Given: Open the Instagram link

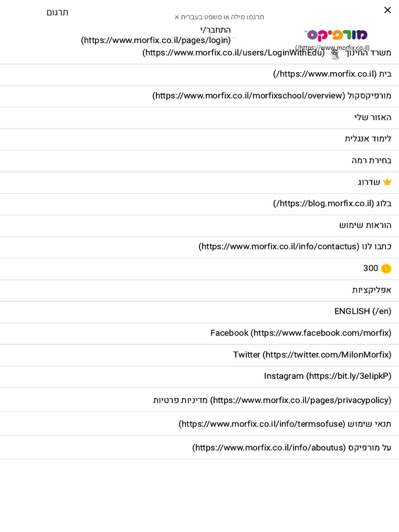Looking at the screenshot, I should click(x=199, y=377).
